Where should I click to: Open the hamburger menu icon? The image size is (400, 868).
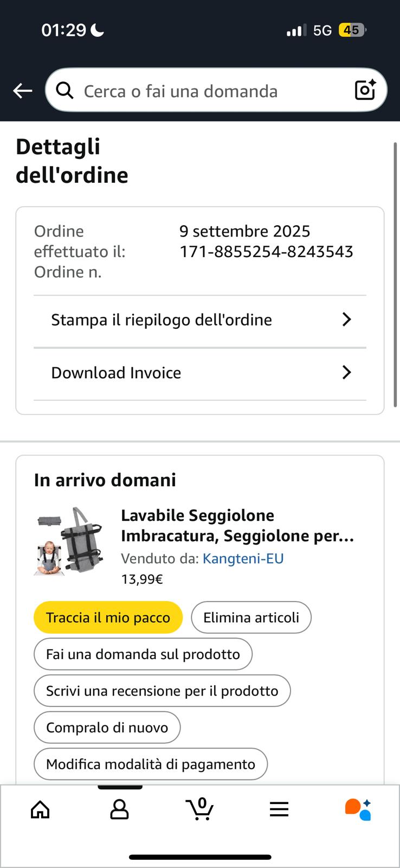coord(279,809)
